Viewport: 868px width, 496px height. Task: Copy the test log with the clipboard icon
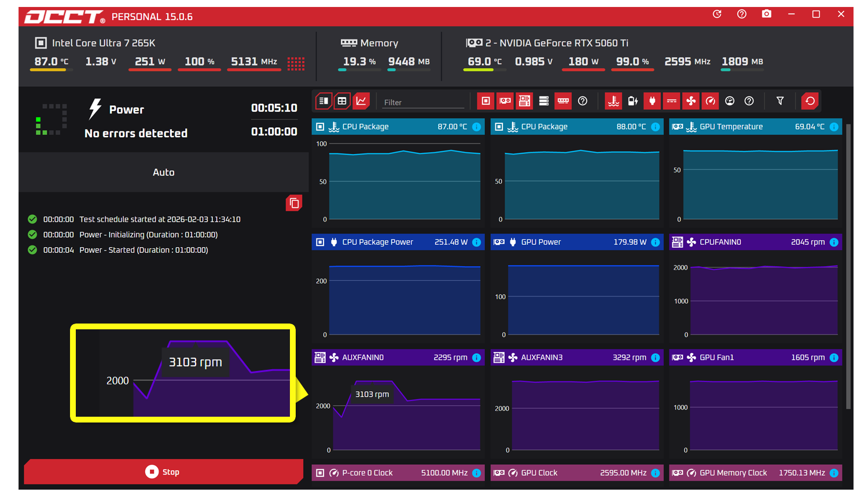tap(294, 203)
